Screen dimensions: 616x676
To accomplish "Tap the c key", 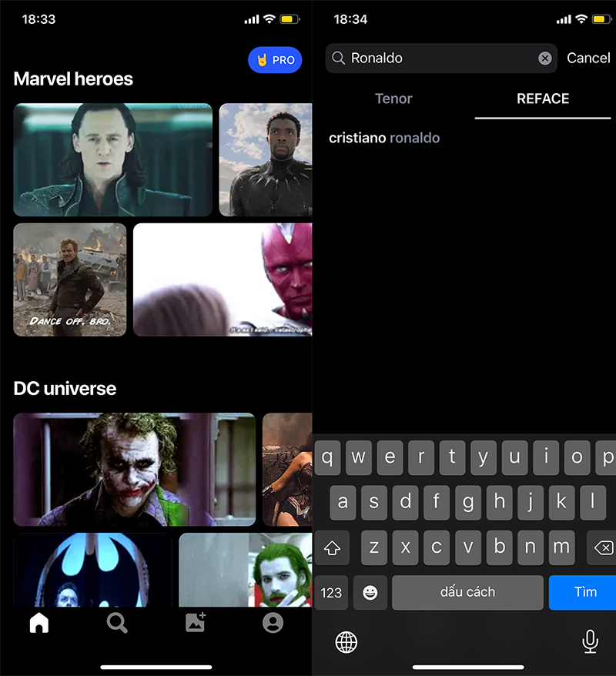I will pos(437,547).
